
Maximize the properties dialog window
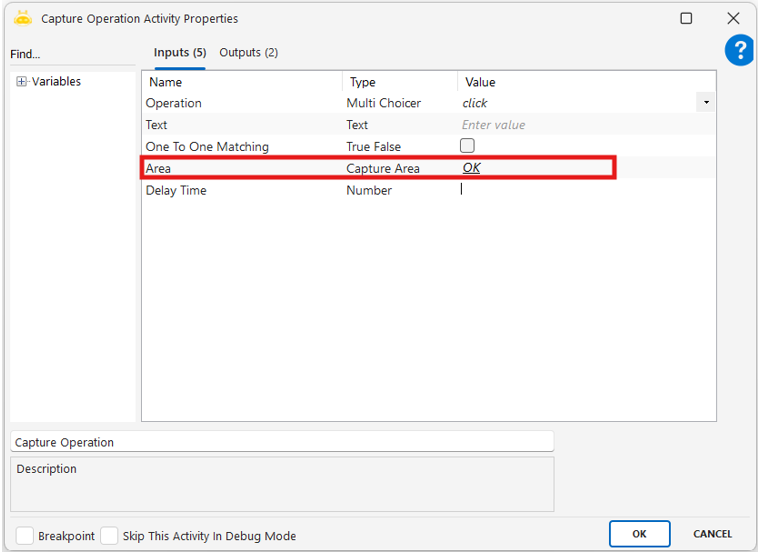click(686, 18)
